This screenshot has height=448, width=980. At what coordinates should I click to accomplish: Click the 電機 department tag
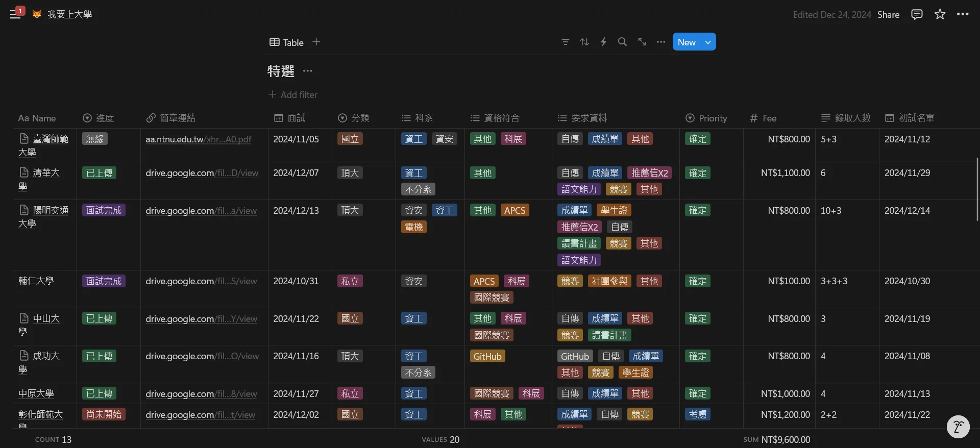pos(414,227)
